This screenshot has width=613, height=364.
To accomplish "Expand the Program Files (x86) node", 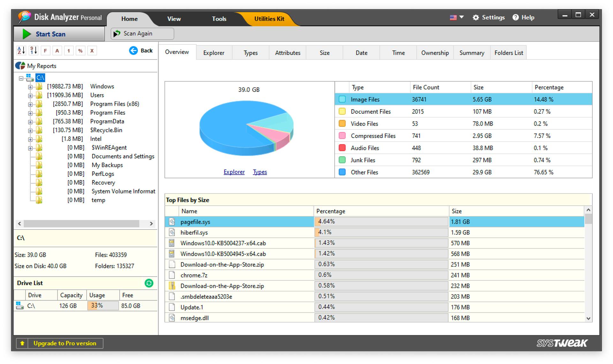I will click(x=30, y=104).
